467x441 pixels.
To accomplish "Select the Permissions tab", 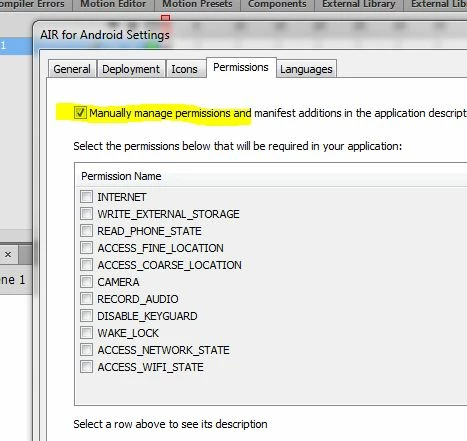I will click(x=241, y=67).
